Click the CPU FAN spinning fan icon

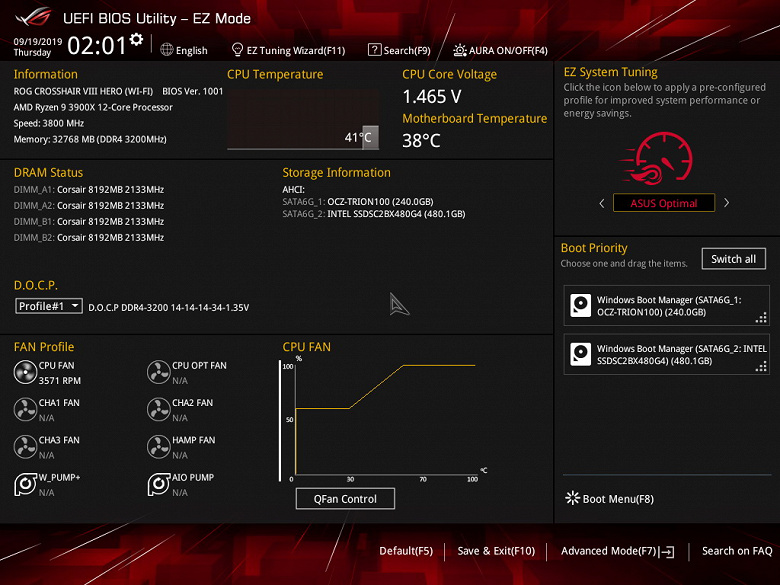pos(25,372)
